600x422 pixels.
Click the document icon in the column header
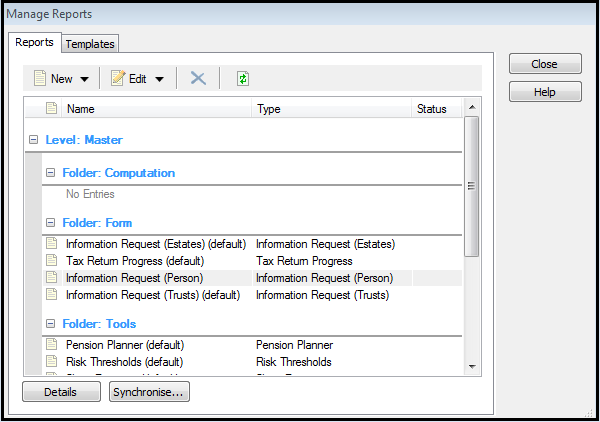coord(51,109)
